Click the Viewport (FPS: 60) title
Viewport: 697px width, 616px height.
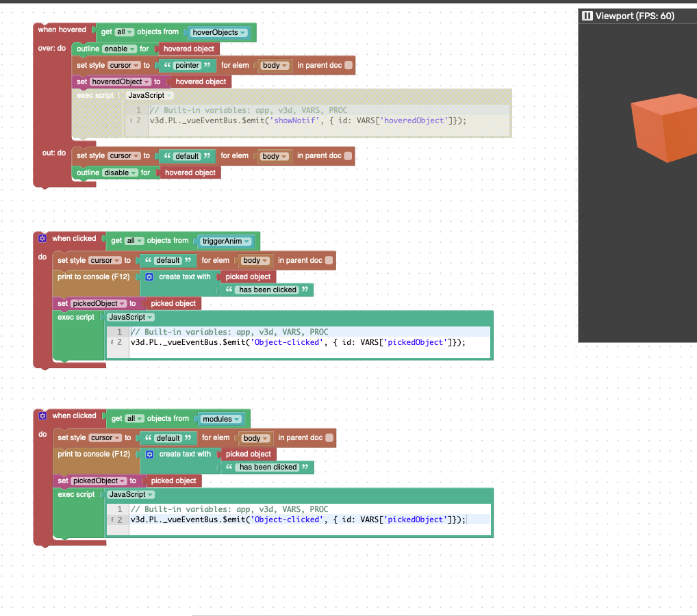point(635,16)
